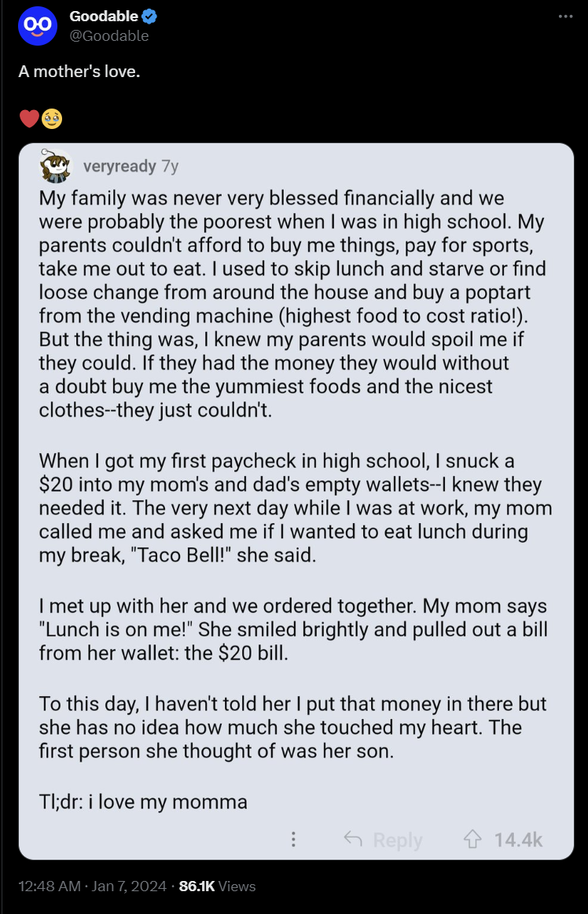Viewport: 588px width, 914px height.
Task: Click the veryready user avatar in the post
Action: 55,166
